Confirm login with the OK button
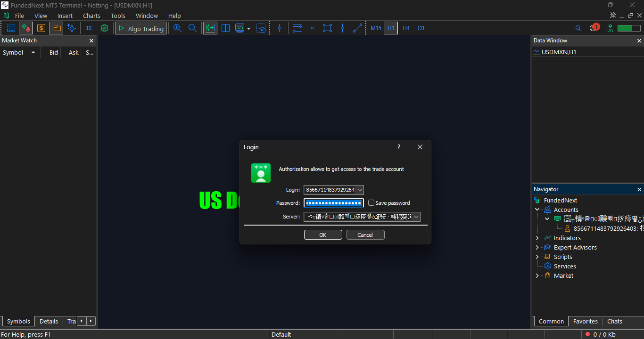Screen dimensions: 644x339 (x=323, y=234)
